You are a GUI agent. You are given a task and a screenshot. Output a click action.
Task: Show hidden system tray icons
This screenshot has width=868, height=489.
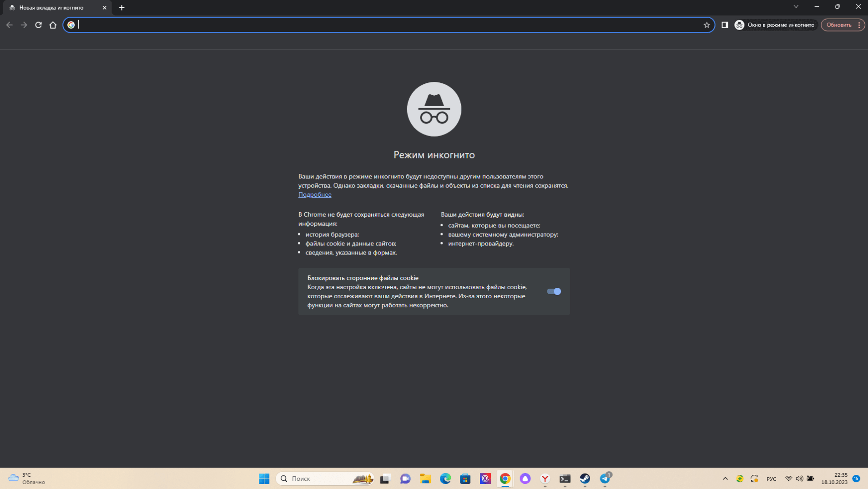725,479
